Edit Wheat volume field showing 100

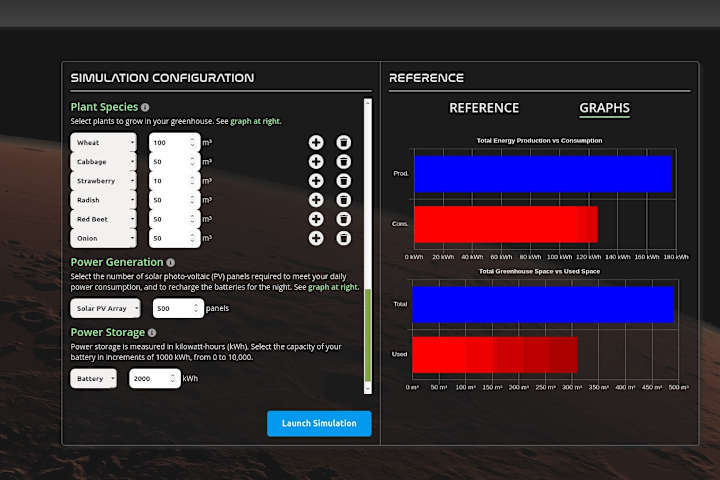(174, 142)
